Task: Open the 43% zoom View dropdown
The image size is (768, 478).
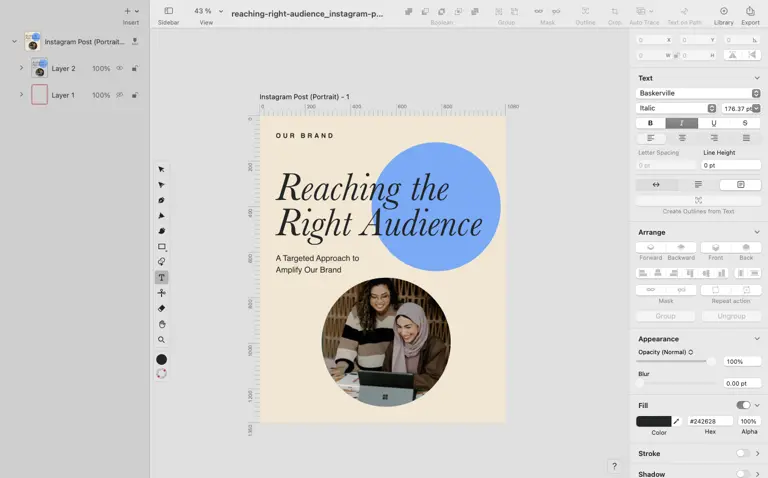Action: [x=208, y=11]
